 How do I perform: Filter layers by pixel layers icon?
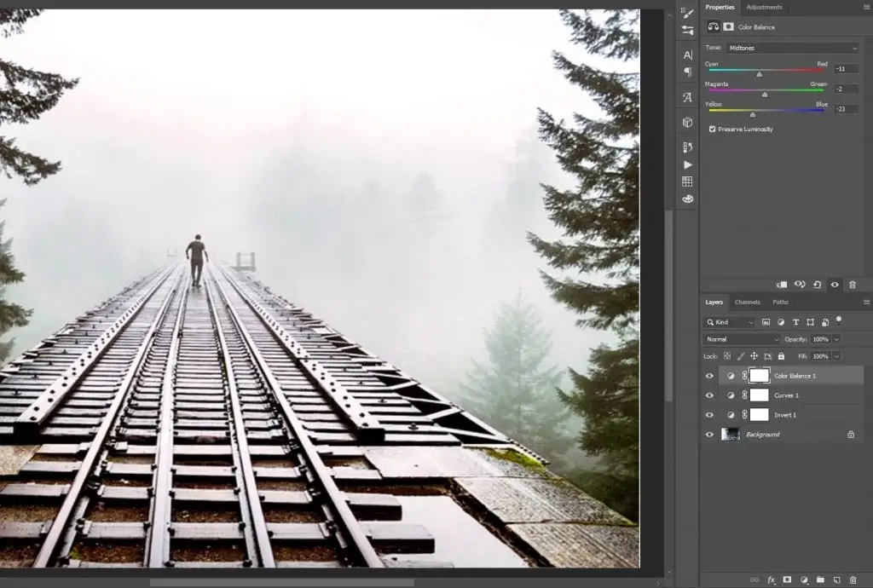(x=766, y=322)
